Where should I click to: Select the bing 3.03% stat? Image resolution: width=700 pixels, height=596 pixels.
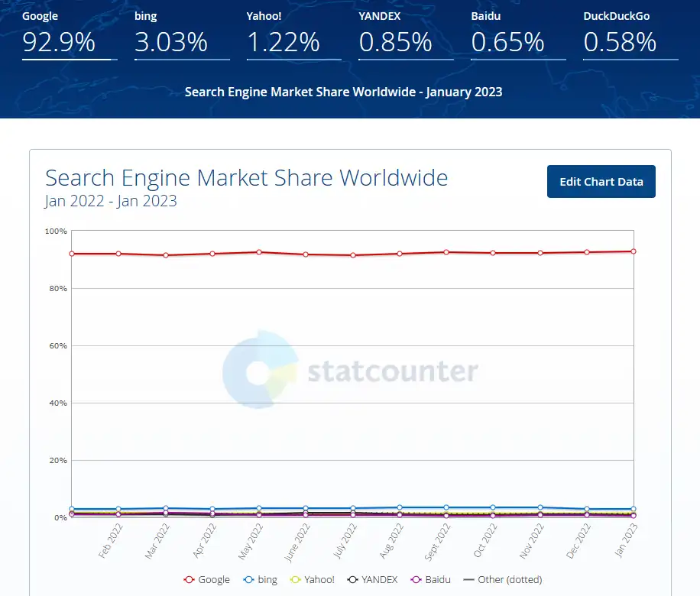pyautogui.click(x=182, y=35)
